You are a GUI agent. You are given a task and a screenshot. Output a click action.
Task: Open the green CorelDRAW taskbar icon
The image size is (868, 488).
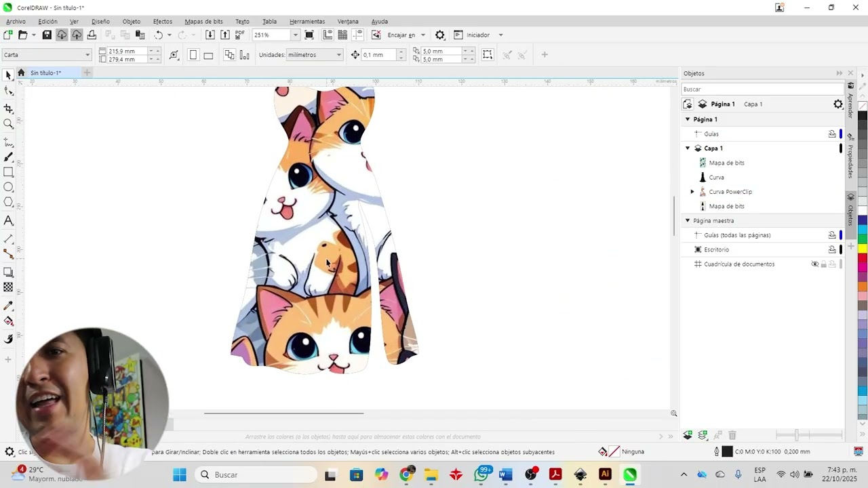coord(630,474)
